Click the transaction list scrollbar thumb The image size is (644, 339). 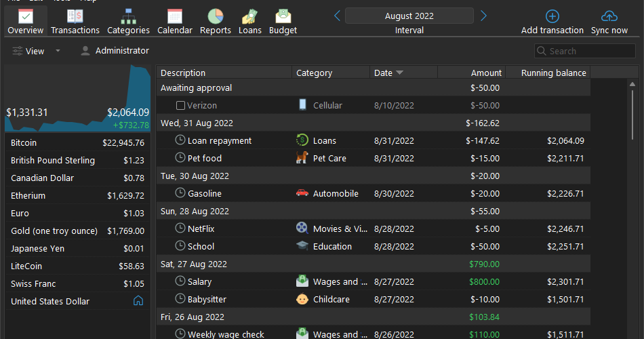pos(632,115)
